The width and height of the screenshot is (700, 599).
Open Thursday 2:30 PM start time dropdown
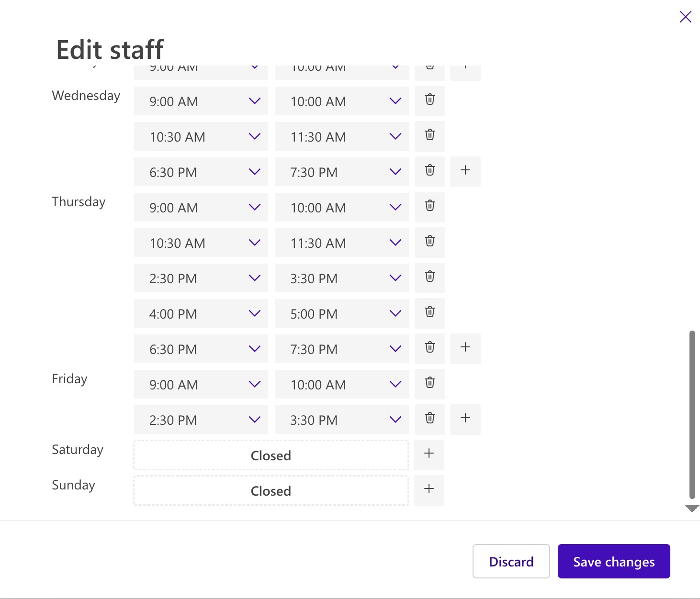click(x=201, y=278)
